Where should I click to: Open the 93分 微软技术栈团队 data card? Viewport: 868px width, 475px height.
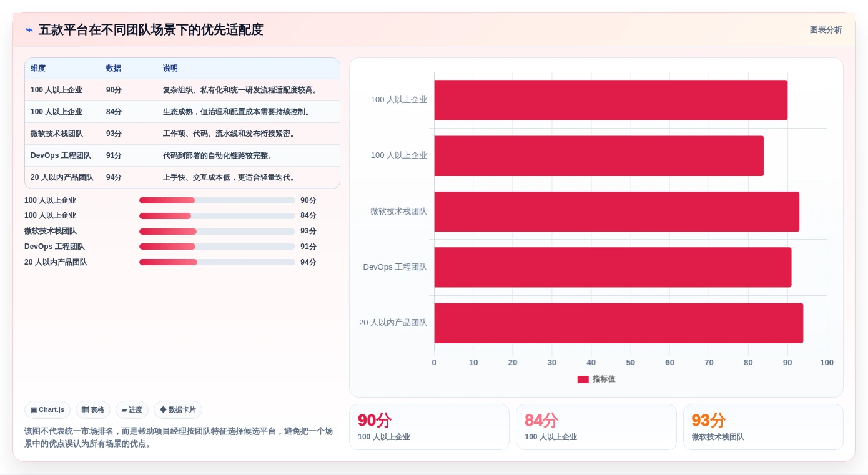pyautogui.click(x=763, y=427)
